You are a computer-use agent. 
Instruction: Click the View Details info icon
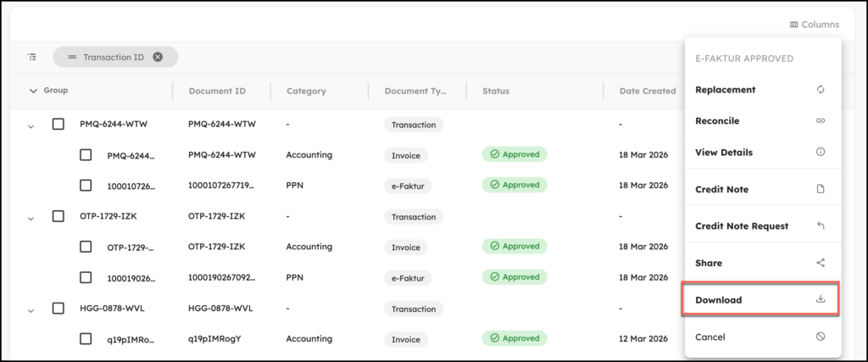point(820,153)
